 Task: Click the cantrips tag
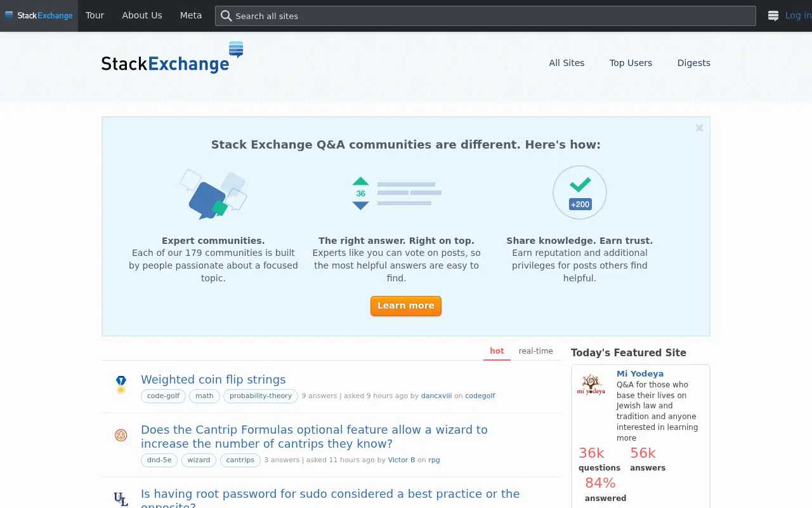(x=240, y=460)
